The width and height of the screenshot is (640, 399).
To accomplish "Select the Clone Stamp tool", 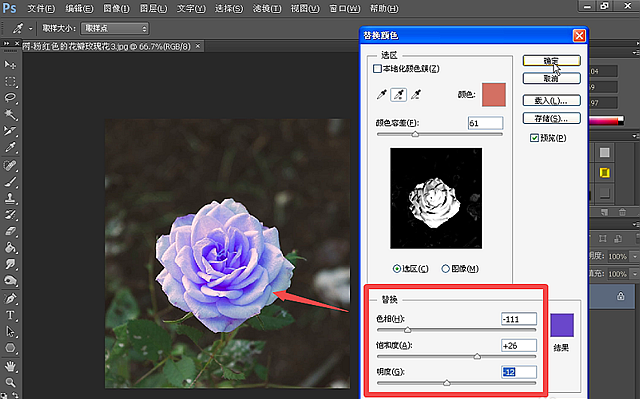I will point(10,198).
